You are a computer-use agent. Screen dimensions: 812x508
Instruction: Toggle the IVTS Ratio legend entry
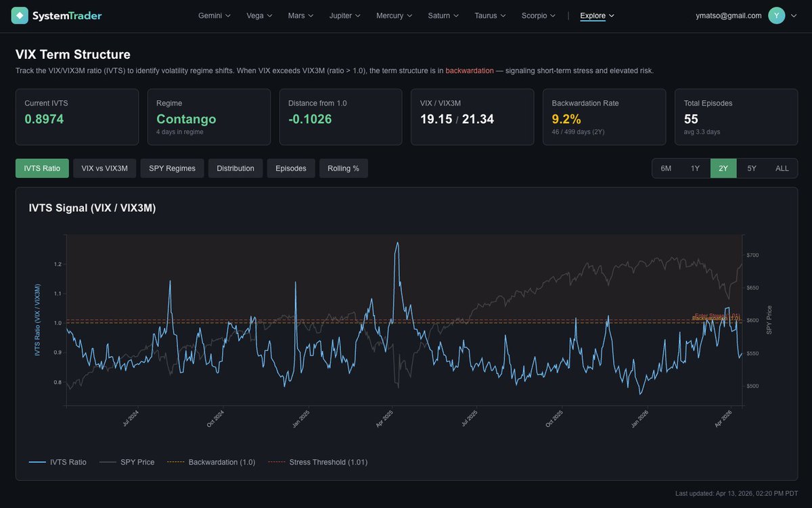(x=68, y=462)
